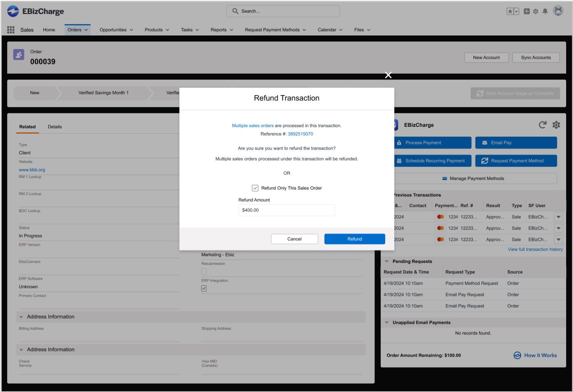Click the search magnifier icon

click(x=235, y=11)
